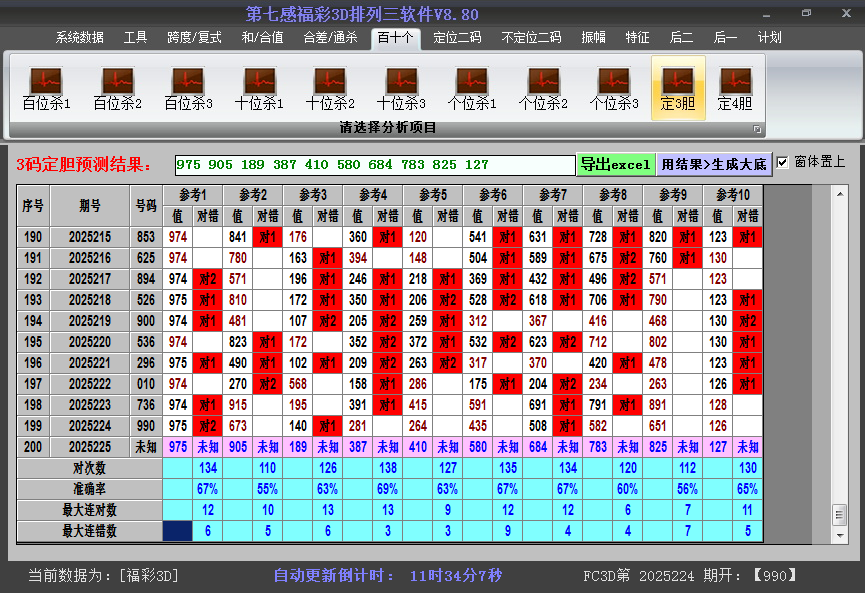Switch to the 系统数据 tab
This screenshot has height=593, width=865.
point(80,38)
